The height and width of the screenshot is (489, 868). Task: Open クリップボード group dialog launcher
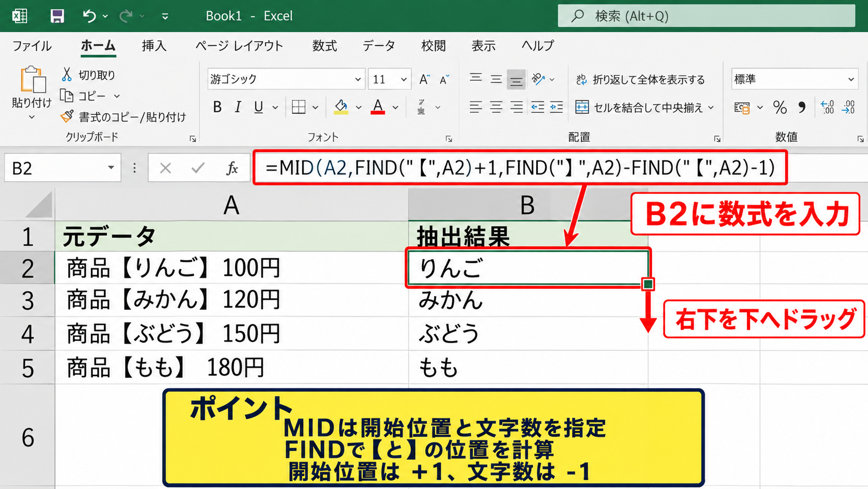193,139
